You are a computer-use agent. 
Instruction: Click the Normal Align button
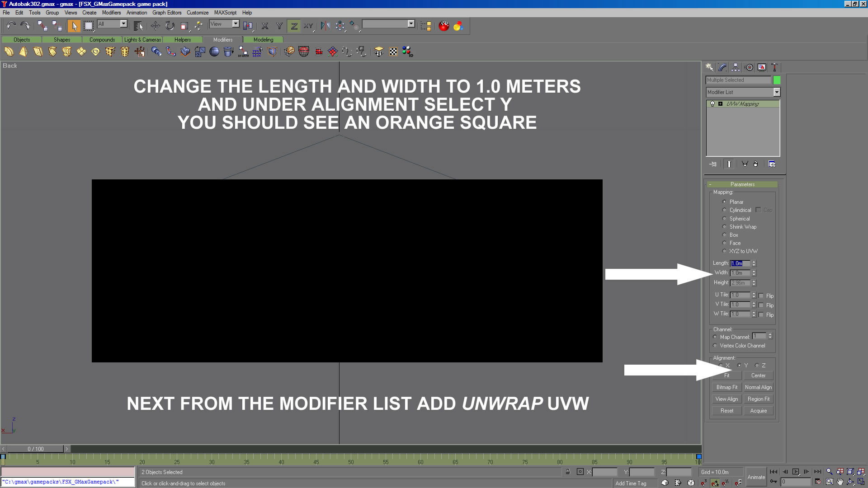[758, 387]
